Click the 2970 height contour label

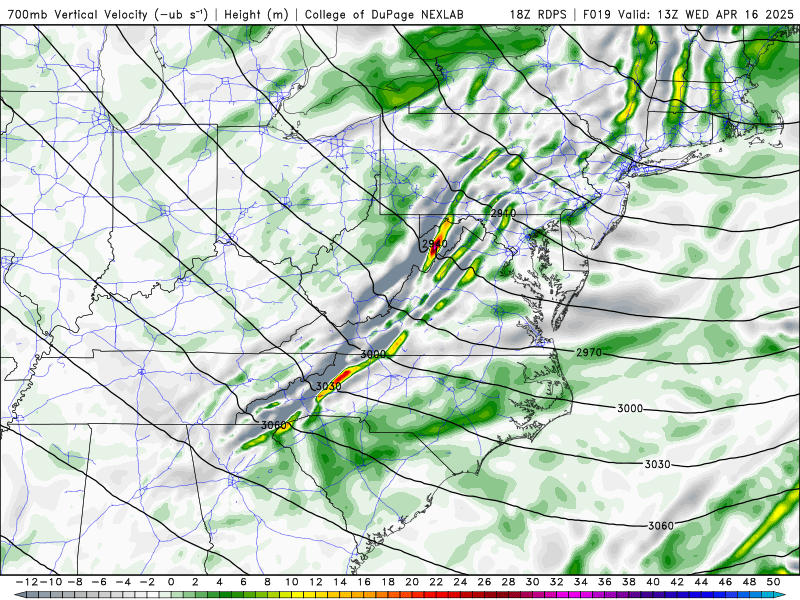(x=589, y=353)
